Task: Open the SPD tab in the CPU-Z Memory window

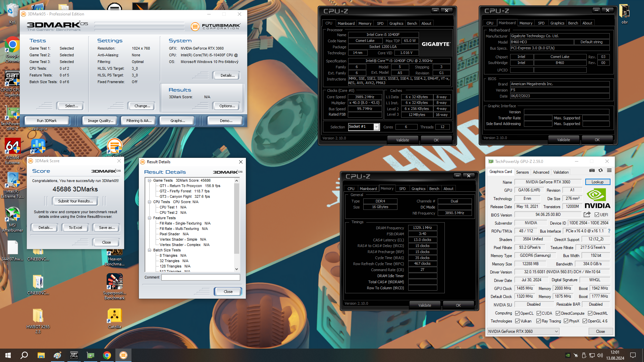Action: pyautogui.click(x=402, y=189)
